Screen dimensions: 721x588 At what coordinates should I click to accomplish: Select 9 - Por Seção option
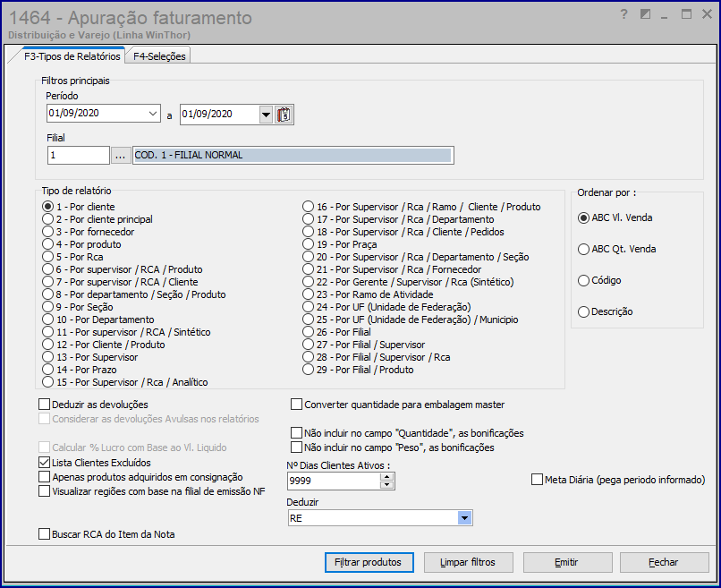click(77, 307)
